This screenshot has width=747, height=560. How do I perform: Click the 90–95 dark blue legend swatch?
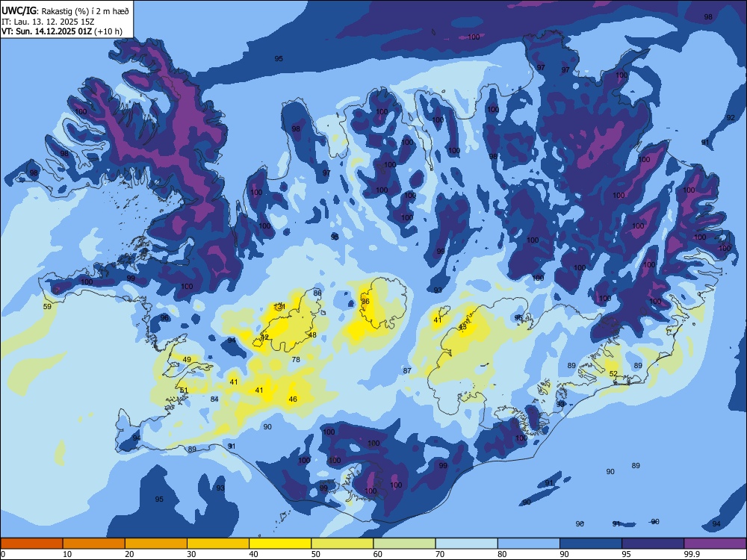[x=591, y=544]
